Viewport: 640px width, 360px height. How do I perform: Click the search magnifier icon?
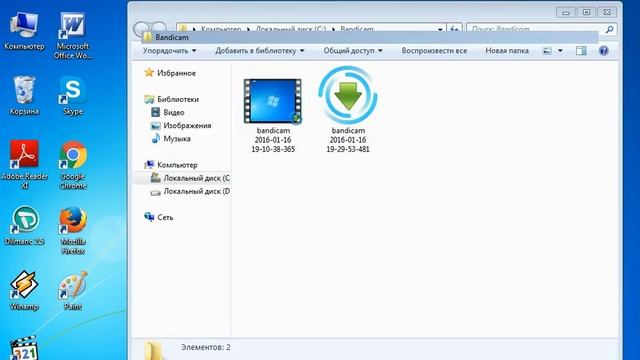[609, 29]
